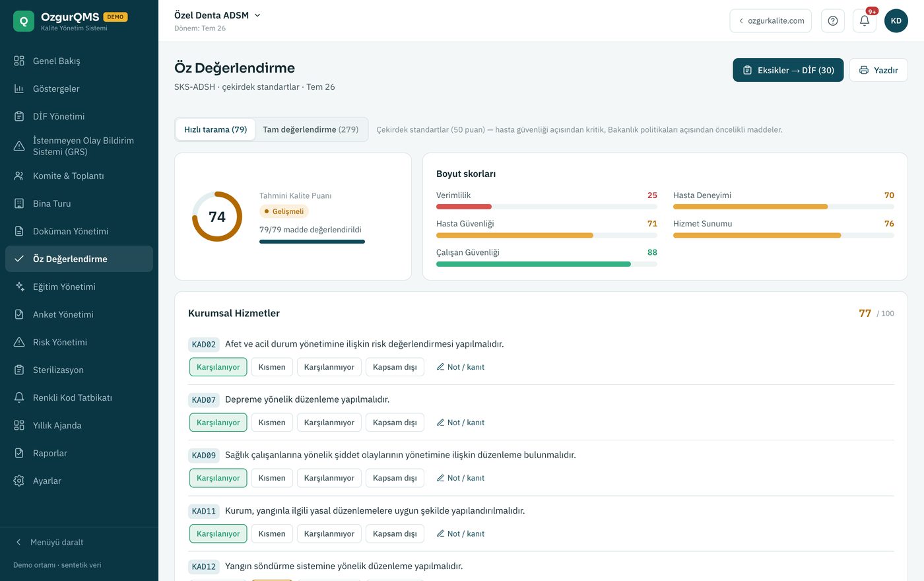Go back to ozgurkalite.com chevron link

(771, 20)
